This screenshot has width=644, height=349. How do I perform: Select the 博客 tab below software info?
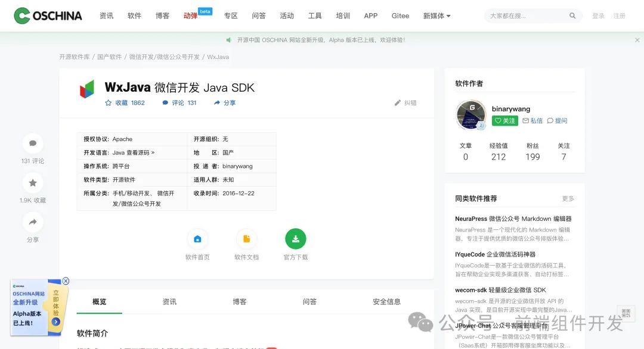coord(240,301)
